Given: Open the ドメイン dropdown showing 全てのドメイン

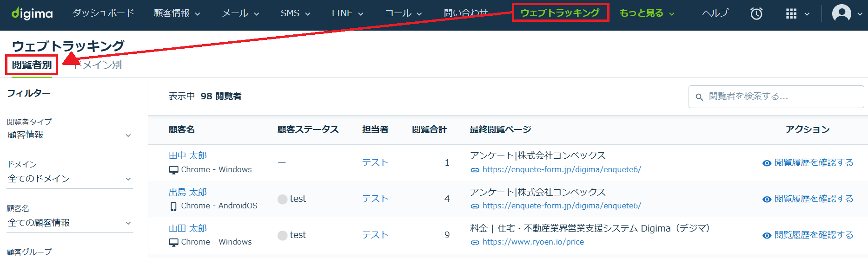Looking at the screenshot, I should pyautogui.click(x=70, y=179).
